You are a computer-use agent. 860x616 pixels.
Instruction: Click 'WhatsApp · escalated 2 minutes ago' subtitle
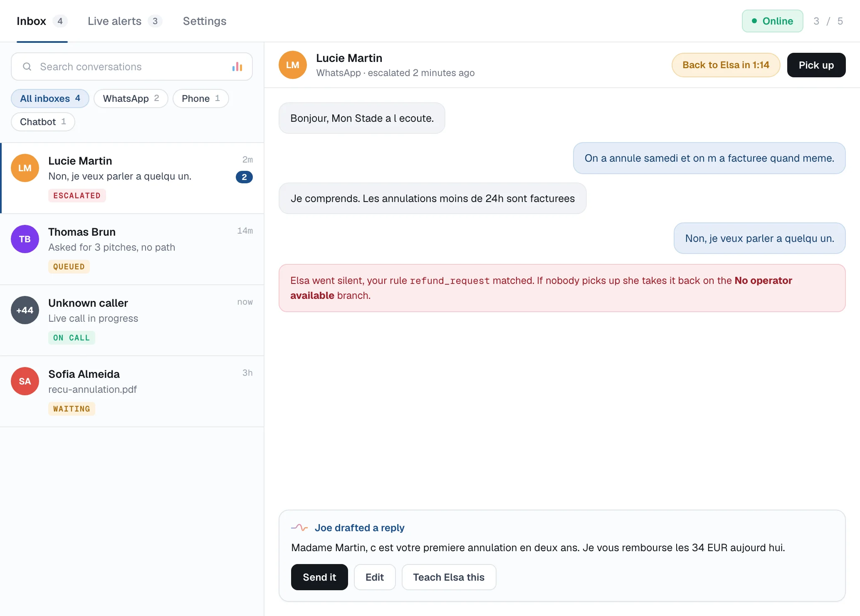[395, 73]
